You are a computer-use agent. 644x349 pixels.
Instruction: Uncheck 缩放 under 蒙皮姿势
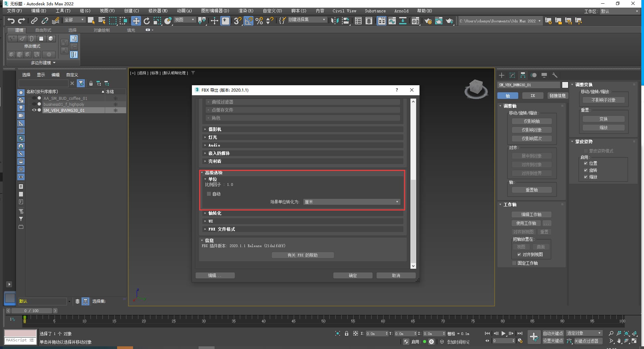coord(586,177)
